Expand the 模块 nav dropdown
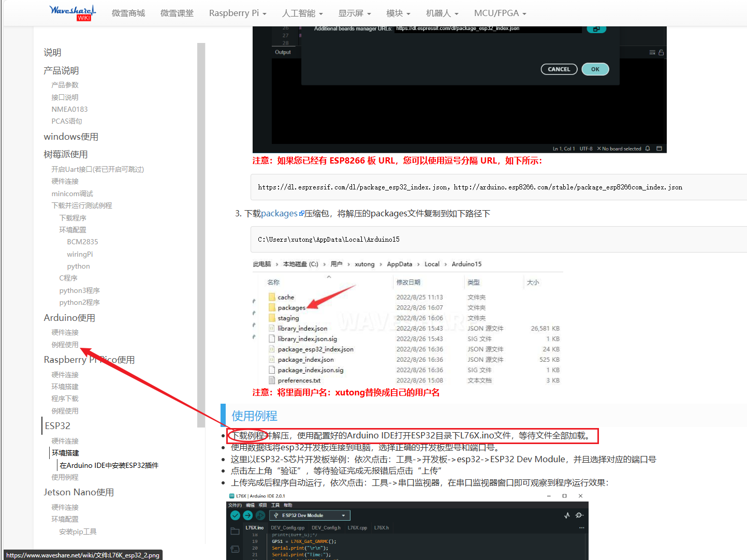 coord(398,13)
